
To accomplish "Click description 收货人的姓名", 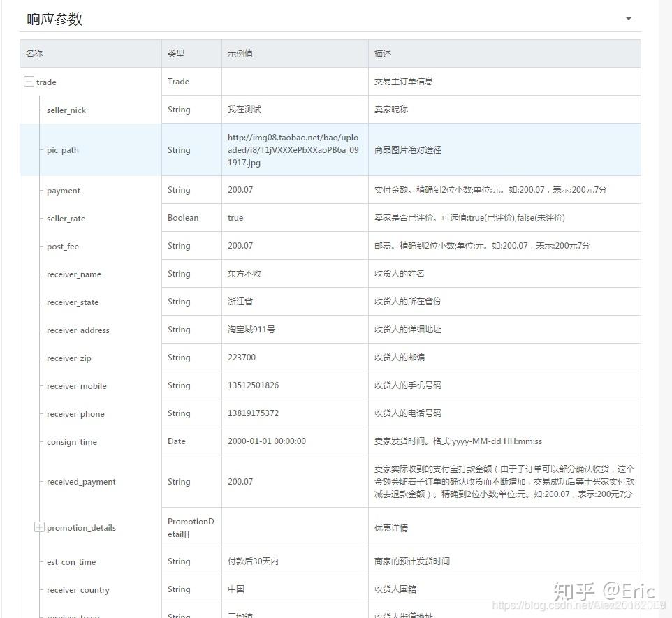I will pyautogui.click(x=399, y=274).
